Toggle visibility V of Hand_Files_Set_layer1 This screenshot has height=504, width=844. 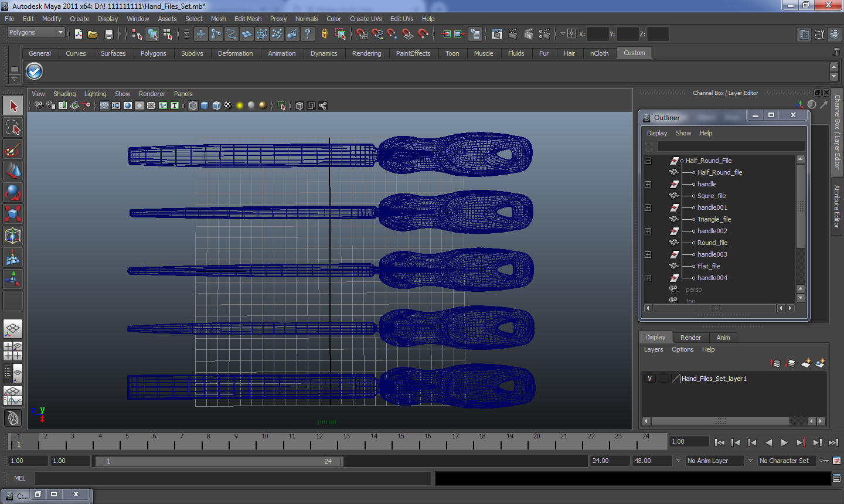pyautogui.click(x=649, y=379)
